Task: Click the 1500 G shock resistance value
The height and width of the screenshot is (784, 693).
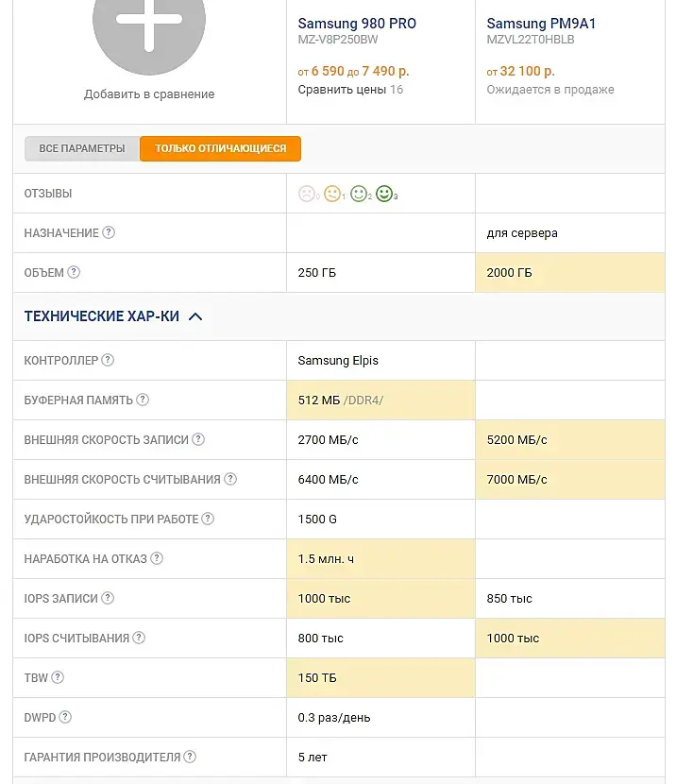Action: point(317,519)
